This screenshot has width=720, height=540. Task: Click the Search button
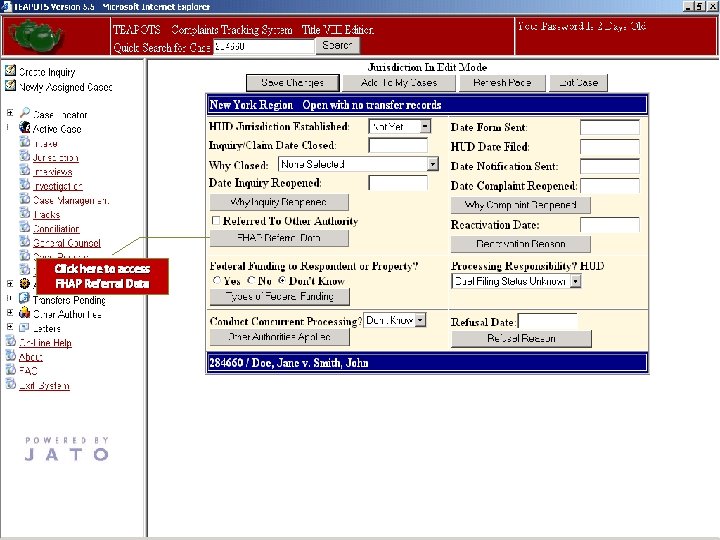point(338,45)
